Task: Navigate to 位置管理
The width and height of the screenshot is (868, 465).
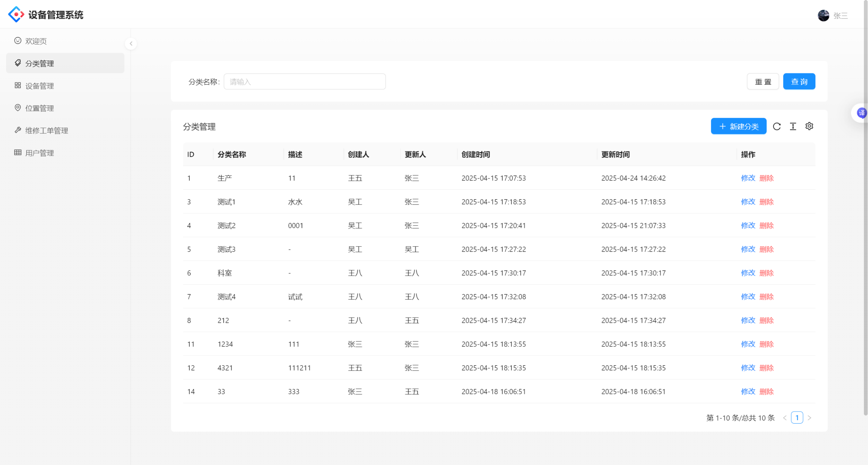Action: (39, 108)
